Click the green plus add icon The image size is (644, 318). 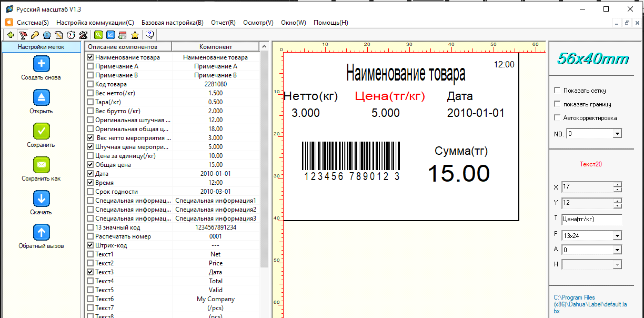coord(10,35)
